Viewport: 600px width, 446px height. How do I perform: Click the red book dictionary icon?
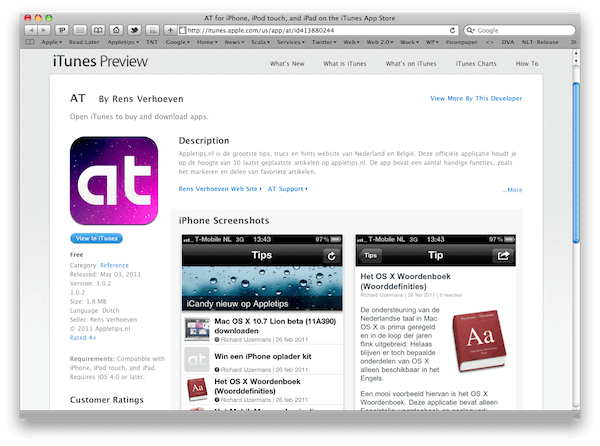coord(479,340)
